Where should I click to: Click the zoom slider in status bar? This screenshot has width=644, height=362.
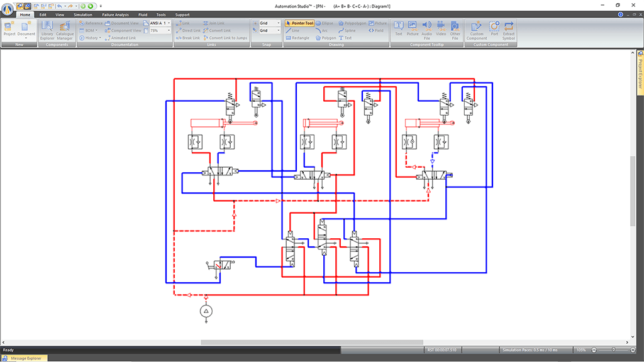(x=614, y=350)
